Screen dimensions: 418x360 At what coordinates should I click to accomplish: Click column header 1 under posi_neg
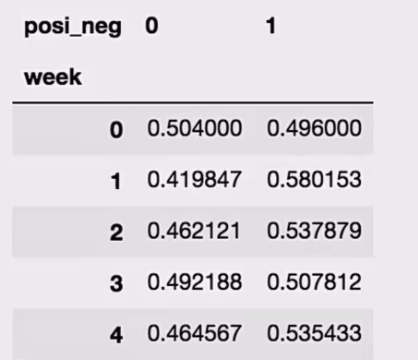[271, 26]
